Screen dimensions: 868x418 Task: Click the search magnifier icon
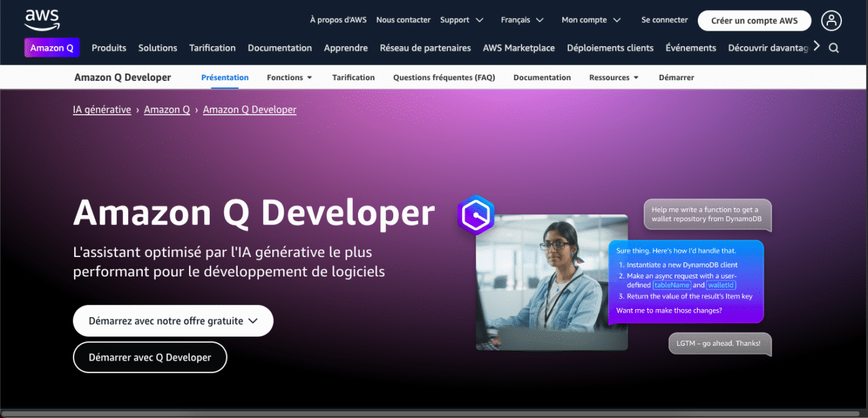834,48
